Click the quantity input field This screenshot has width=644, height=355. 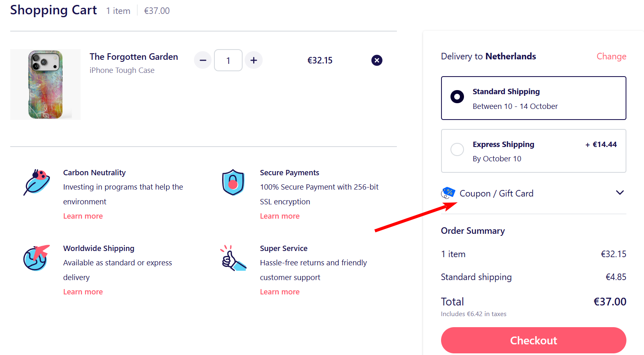[228, 61]
